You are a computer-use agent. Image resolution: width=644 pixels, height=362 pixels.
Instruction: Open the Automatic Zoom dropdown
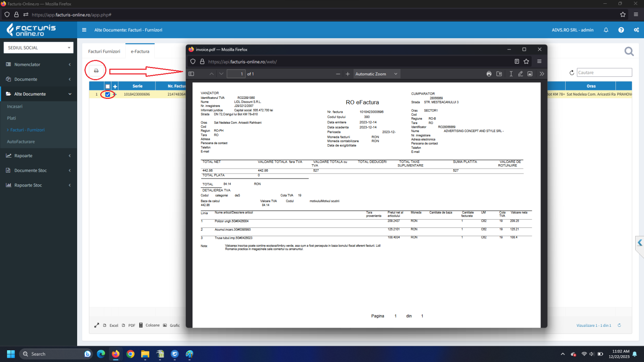coord(377,74)
